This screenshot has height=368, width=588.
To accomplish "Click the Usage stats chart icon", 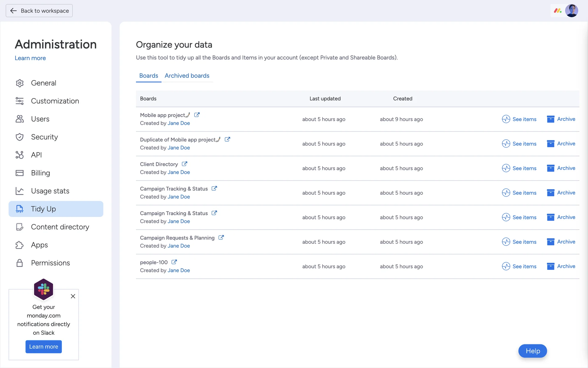I will pyautogui.click(x=20, y=191).
